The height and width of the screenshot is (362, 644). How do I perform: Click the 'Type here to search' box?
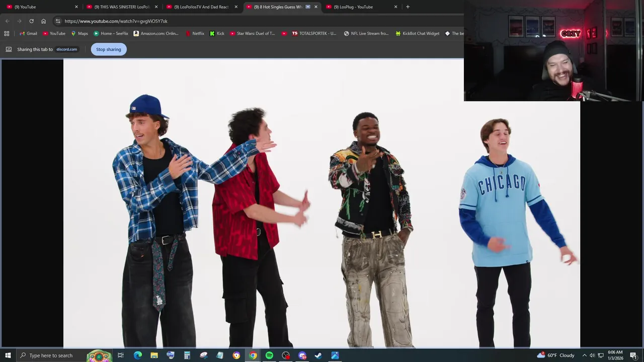point(50,355)
